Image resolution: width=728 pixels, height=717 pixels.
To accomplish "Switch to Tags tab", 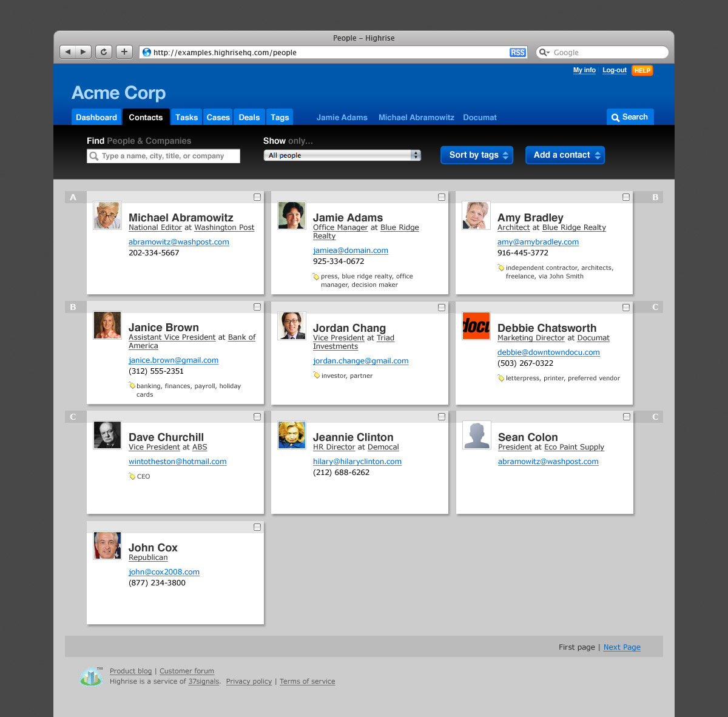I will coord(280,117).
